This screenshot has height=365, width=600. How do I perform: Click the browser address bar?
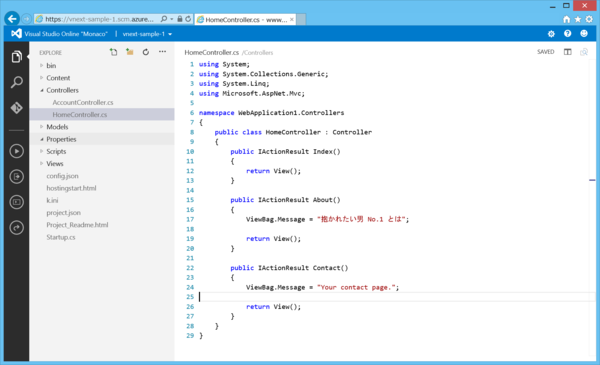100,19
